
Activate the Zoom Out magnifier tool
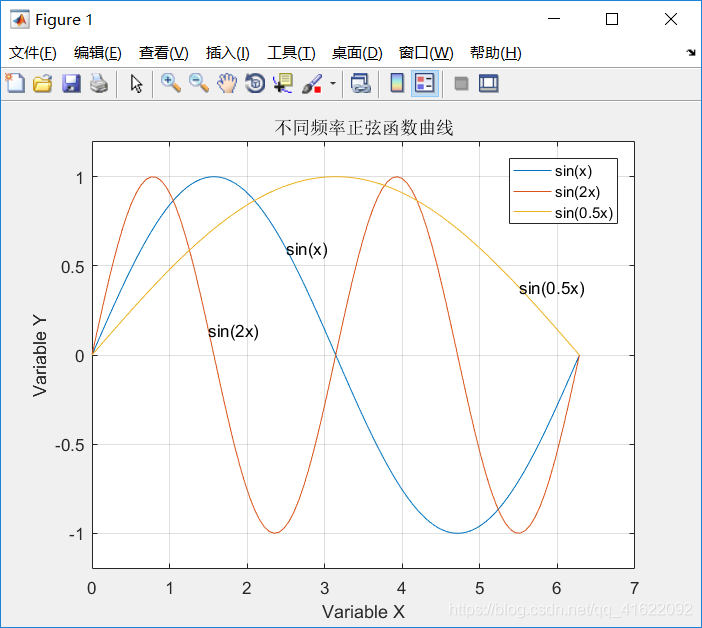tap(199, 83)
